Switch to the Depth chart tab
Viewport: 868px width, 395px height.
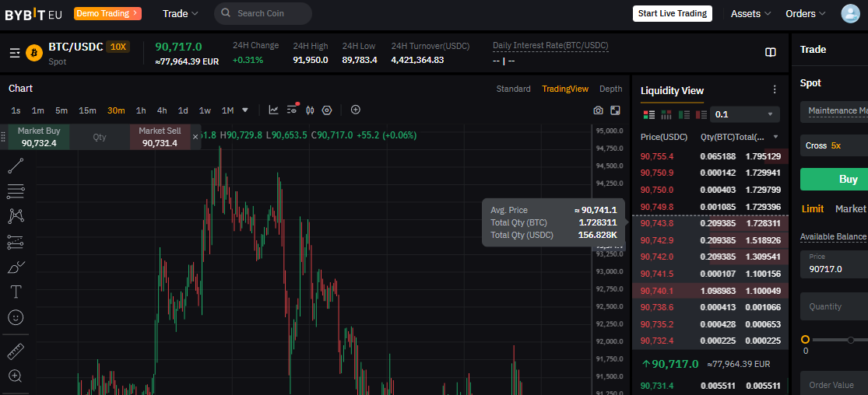pos(610,89)
